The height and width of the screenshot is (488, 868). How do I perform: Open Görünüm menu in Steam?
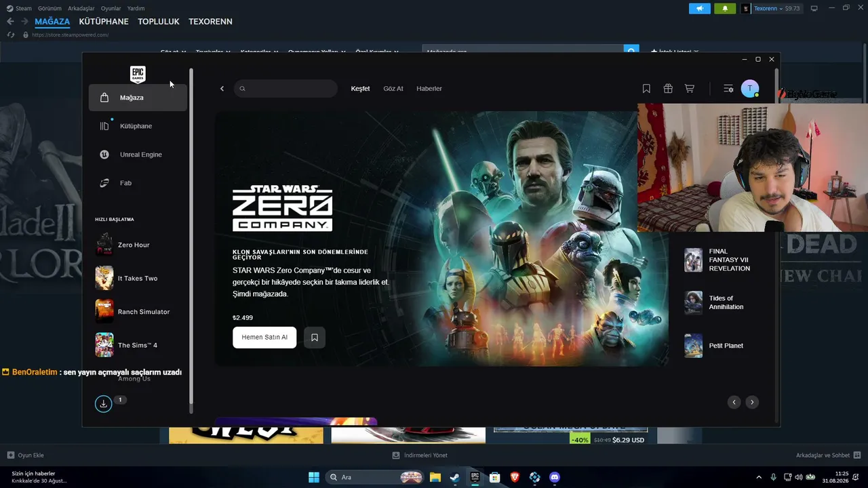[x=50, y=9]
